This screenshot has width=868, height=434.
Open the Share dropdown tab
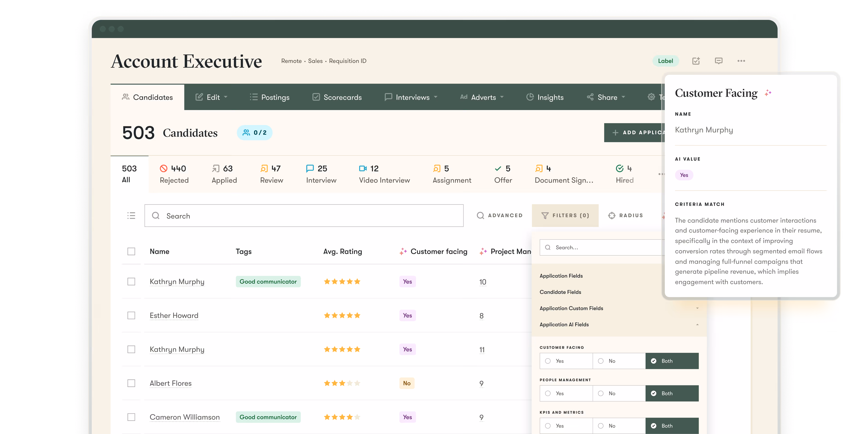point(606,97)
